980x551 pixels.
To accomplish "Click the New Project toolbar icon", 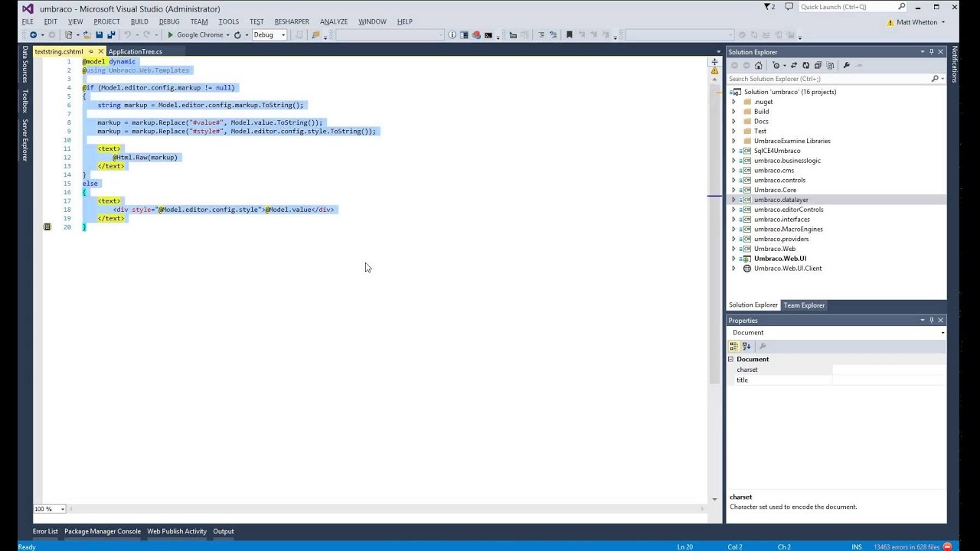I will tap(68, 34).
